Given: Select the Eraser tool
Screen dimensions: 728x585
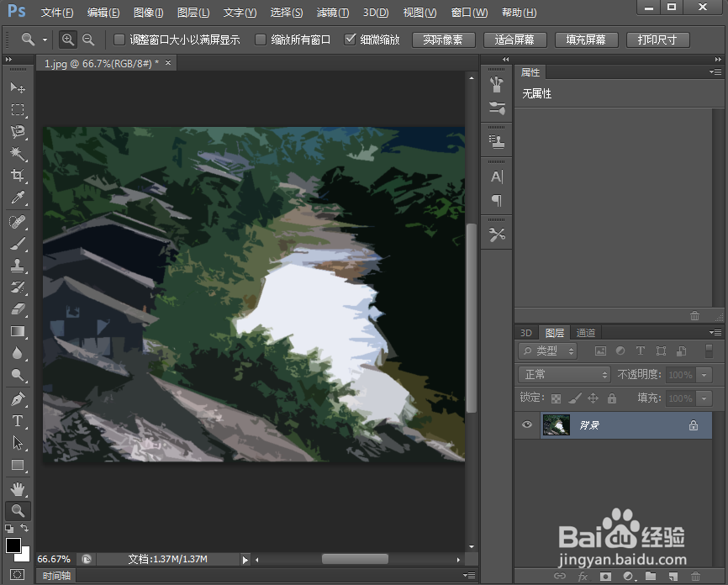Looking at the screenshot, I should point(18,309).
